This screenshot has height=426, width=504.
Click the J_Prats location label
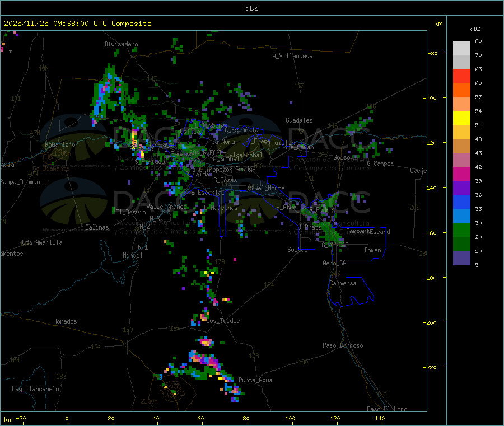tap(310, 227)
